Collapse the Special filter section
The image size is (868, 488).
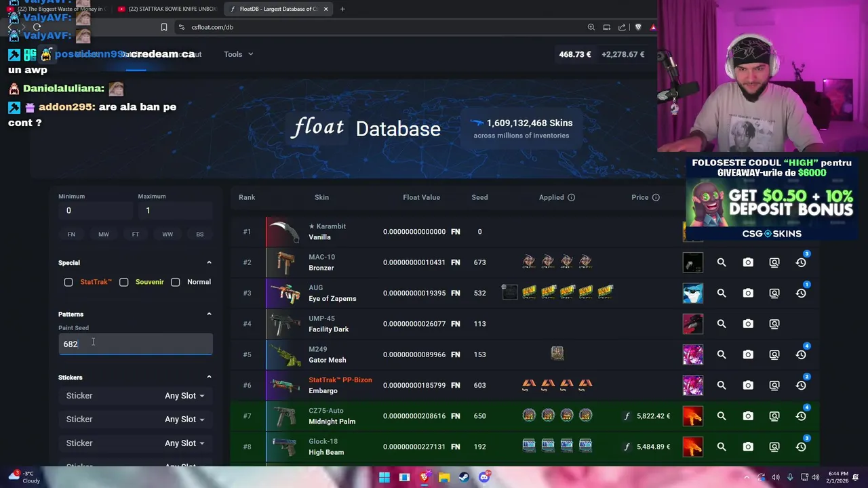click(209, 262)
